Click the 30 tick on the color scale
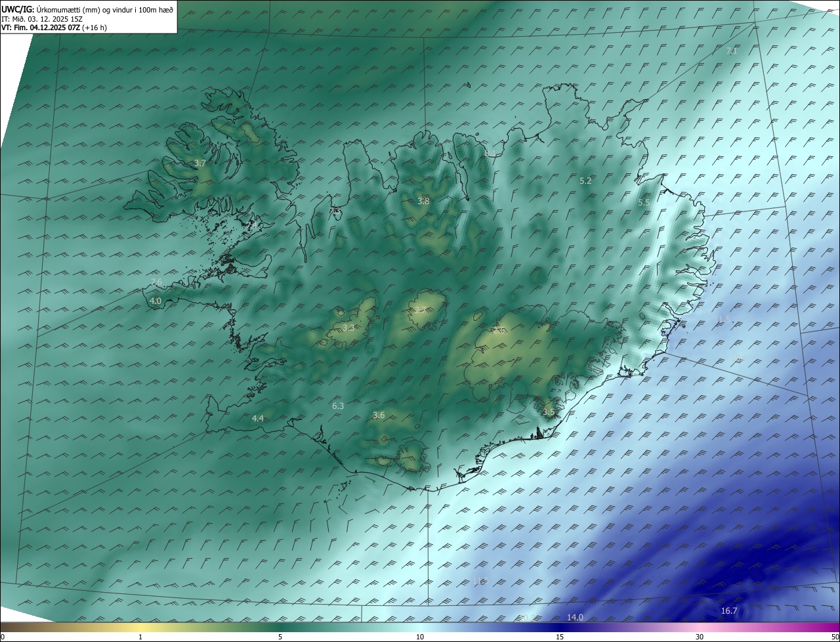 coord(700,637)
